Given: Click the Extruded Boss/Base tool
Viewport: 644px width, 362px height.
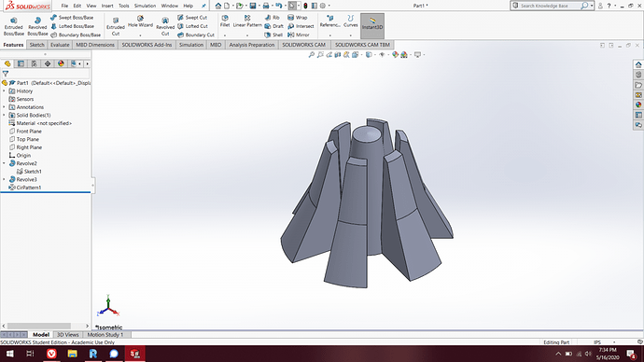Looking at the screenshot, I should (14, 26).
